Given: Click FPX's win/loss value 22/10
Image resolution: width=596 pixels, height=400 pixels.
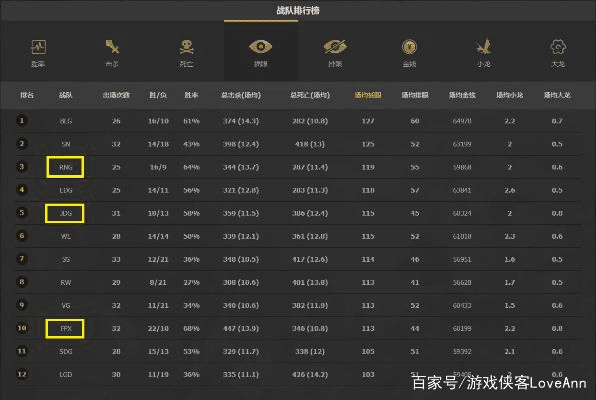Looking at the screenshot, I should (x=158, y=329).
